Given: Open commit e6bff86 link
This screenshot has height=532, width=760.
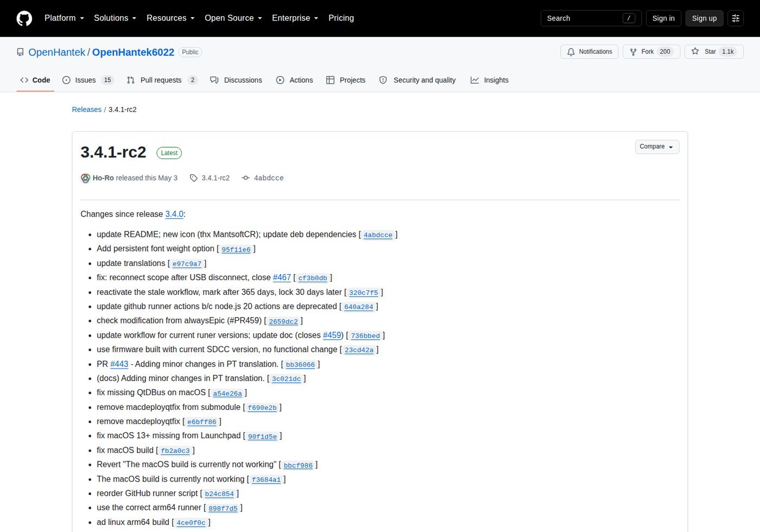Looking at the screenshot, I should [x=202, y=422].
